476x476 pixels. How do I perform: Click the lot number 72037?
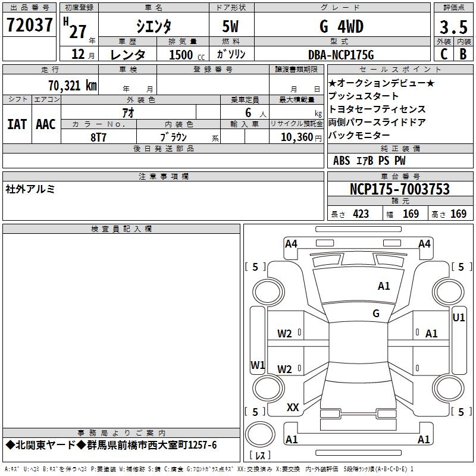point(29,25)
